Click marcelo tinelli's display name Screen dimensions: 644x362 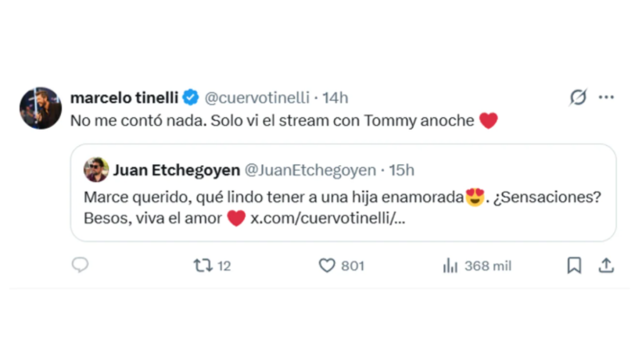coord(123,98)
